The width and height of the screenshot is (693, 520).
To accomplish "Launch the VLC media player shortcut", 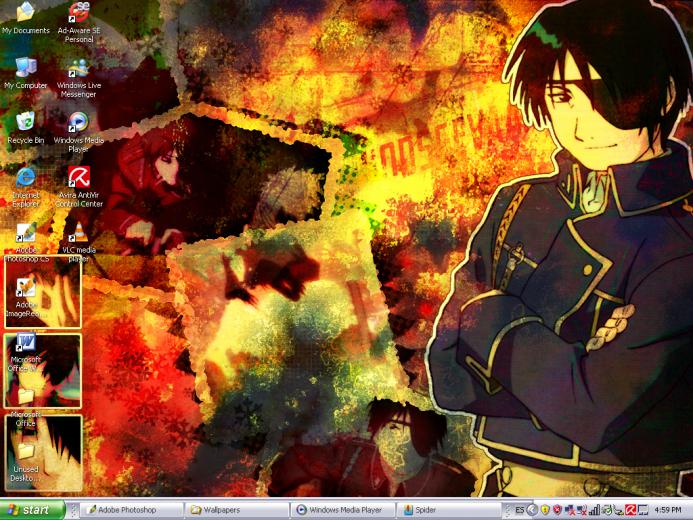I will coord(79,242).
